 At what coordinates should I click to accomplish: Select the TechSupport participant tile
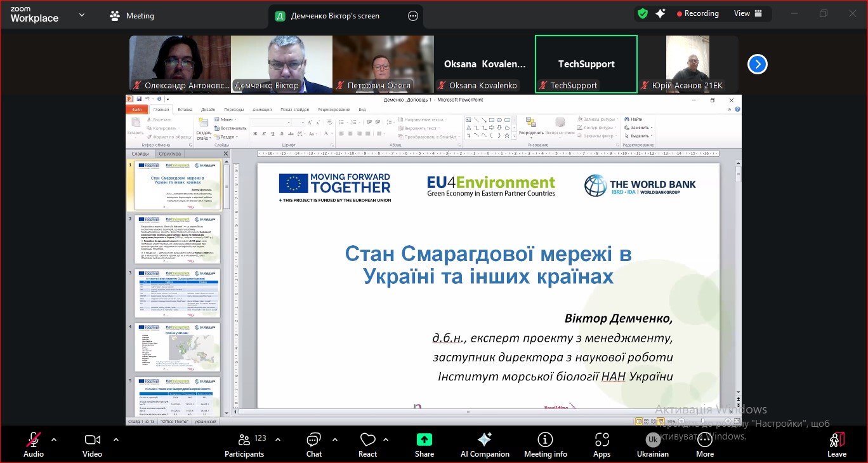point(586,64)
